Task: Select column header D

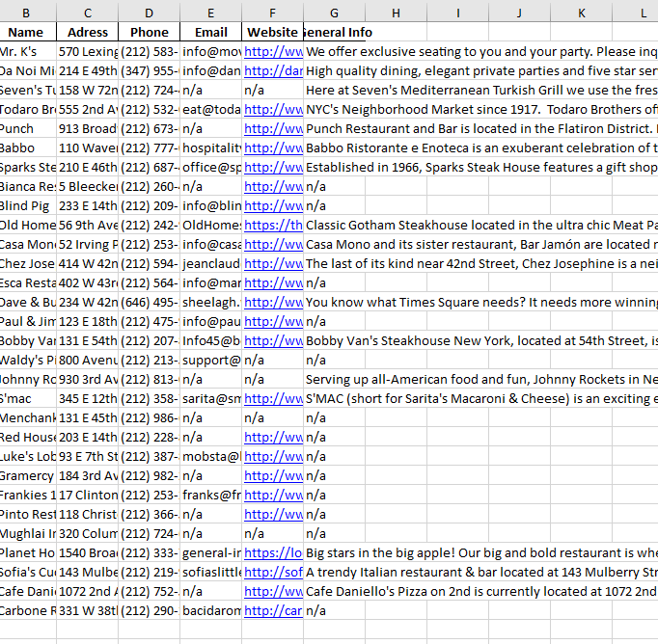Action: pos(149,13)
